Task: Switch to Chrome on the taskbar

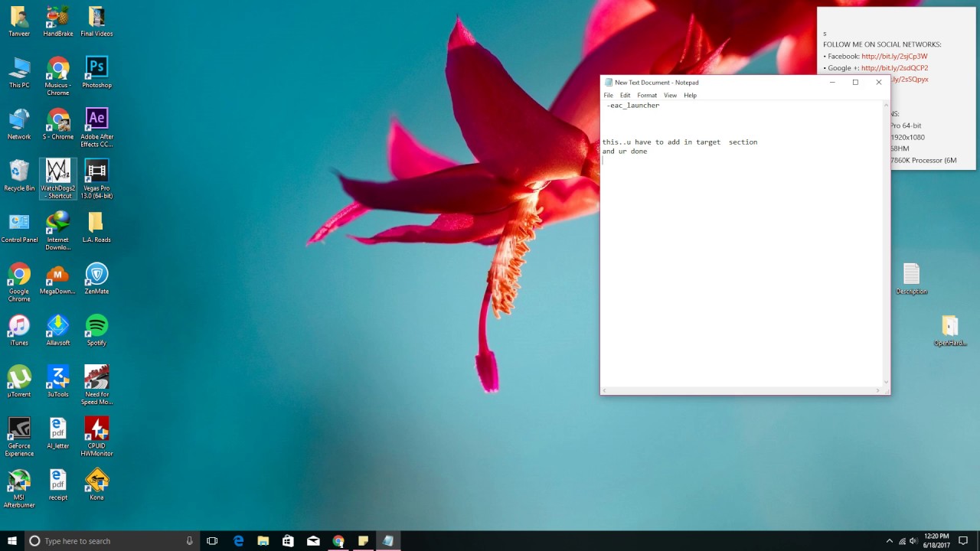Action: (x=338, y=541)
